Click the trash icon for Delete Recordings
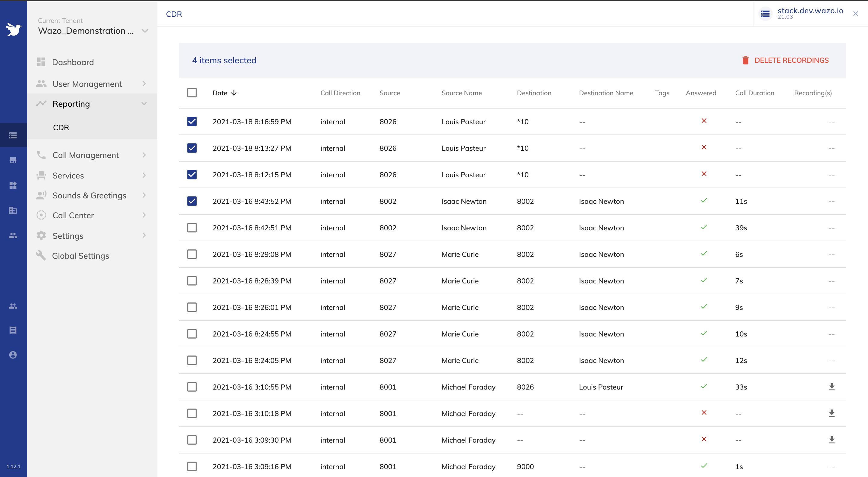868x477 pixels. click(x=746, y=60)
